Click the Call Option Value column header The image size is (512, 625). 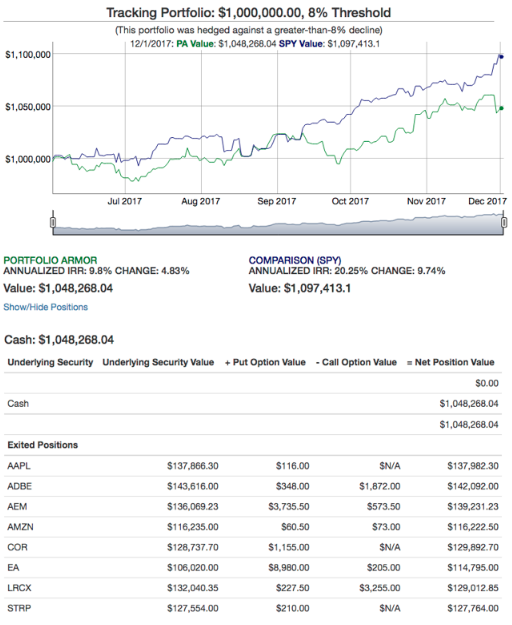[x=356, y=362]
